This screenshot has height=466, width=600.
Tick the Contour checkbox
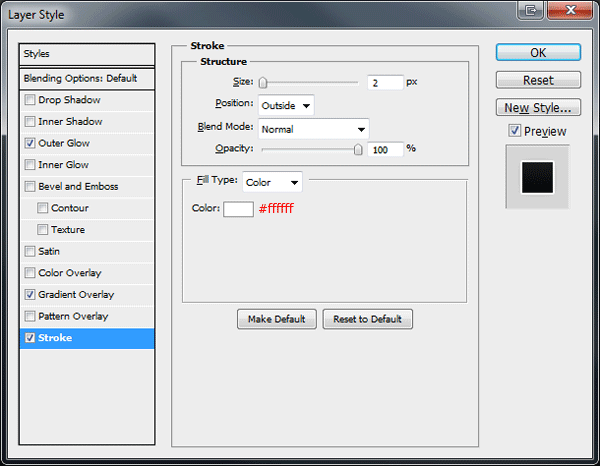[x=42, y=208]
